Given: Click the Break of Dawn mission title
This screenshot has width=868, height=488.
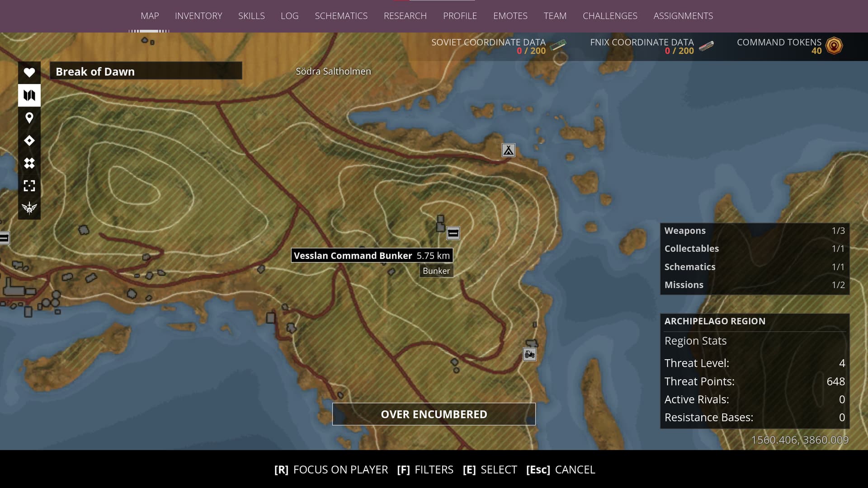Looking at the screenshot, I should [x=146, y=71].
